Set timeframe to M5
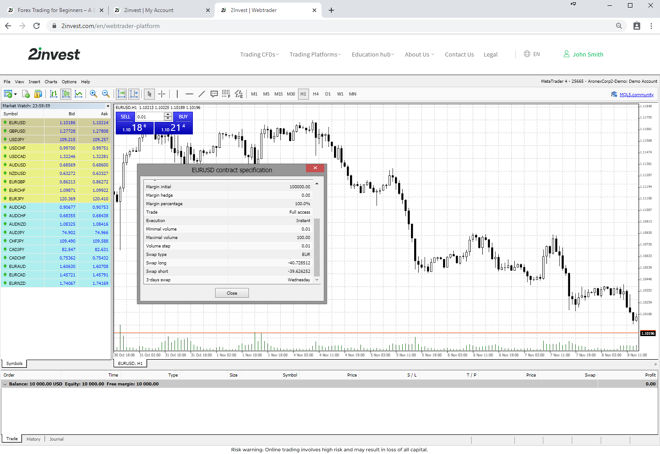This screenshot has width=660, height=454. pyautogui.click(x=266, y=94)
